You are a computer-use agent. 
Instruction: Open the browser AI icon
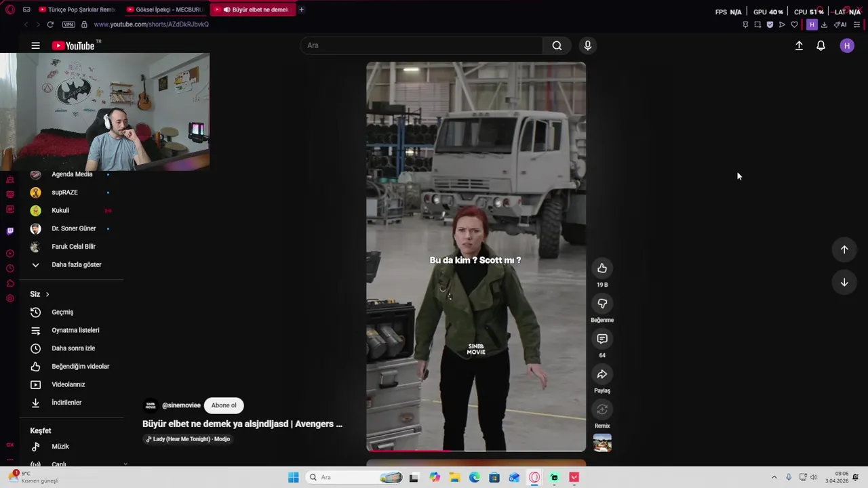840,24
